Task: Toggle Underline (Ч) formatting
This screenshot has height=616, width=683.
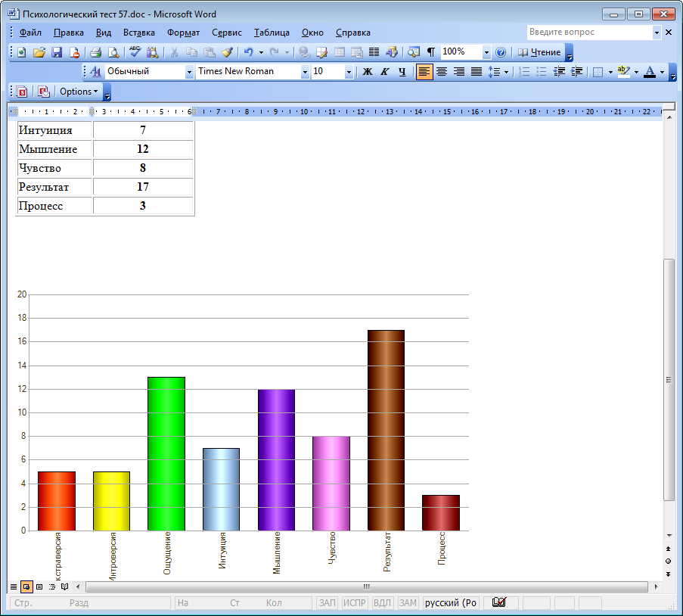Action: tap(402, 71)
